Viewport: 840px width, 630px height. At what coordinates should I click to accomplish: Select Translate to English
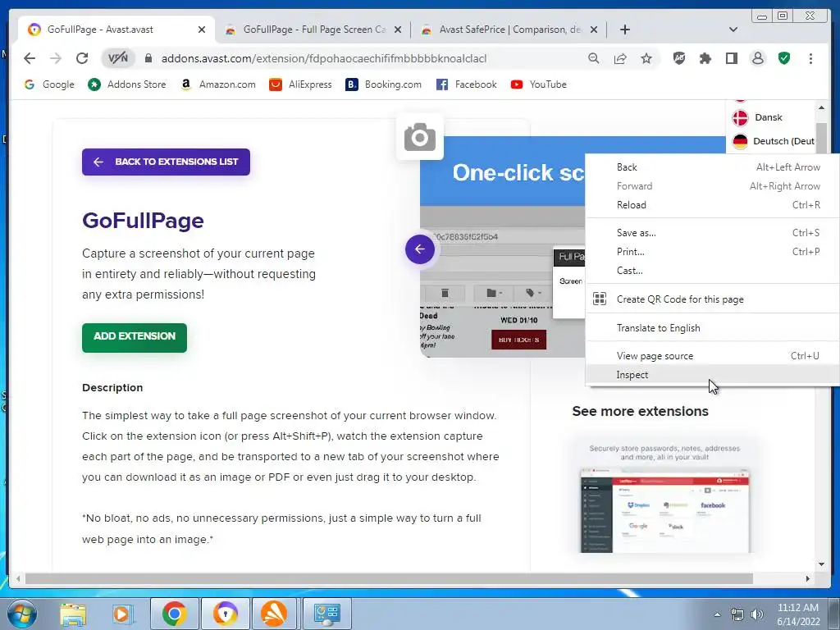(x=712, y=328)
